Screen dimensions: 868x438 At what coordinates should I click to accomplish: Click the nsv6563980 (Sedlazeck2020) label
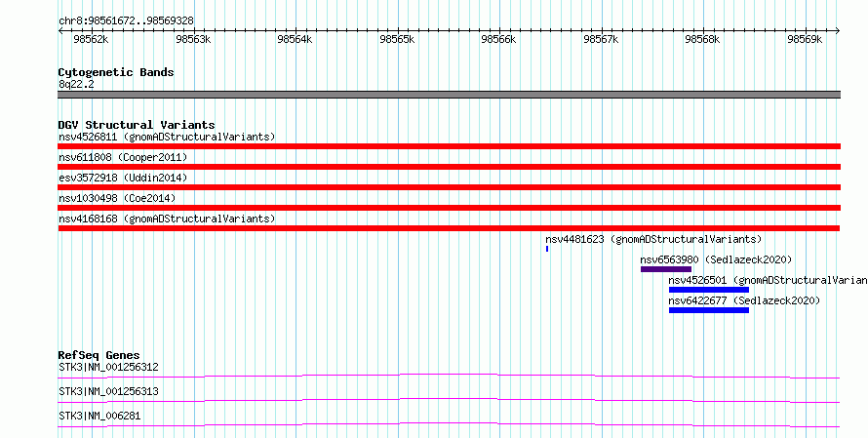716,259
